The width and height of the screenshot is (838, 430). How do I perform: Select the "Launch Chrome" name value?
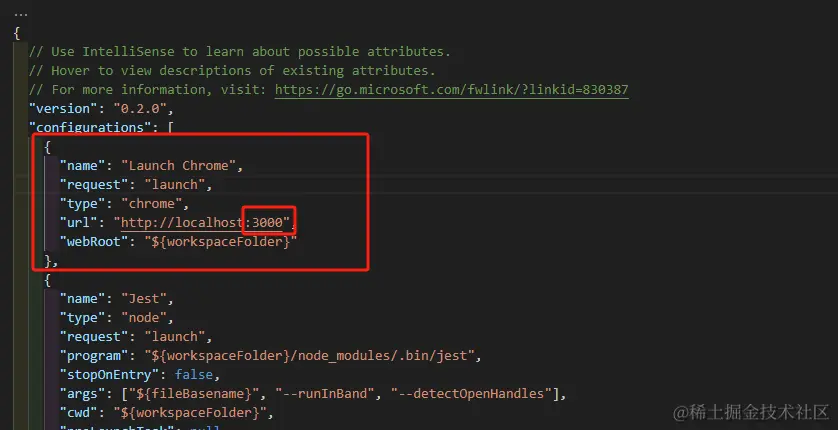pos(179,166)
